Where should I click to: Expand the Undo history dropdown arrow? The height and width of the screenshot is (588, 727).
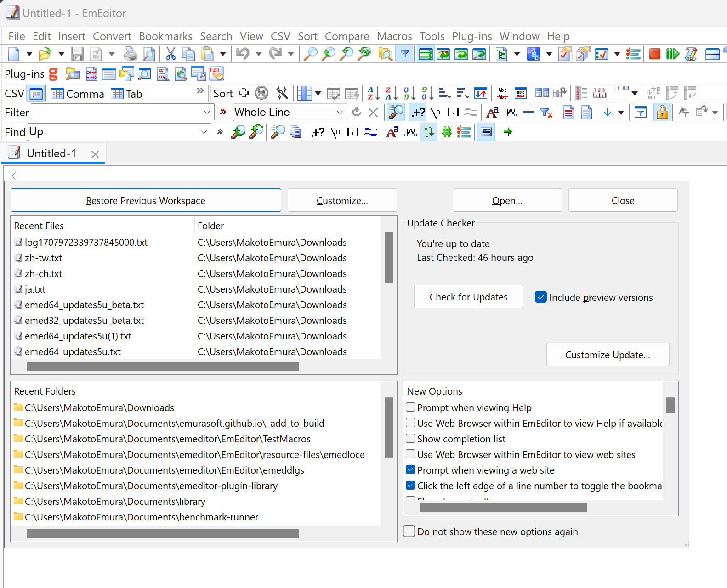pos(258,54)
